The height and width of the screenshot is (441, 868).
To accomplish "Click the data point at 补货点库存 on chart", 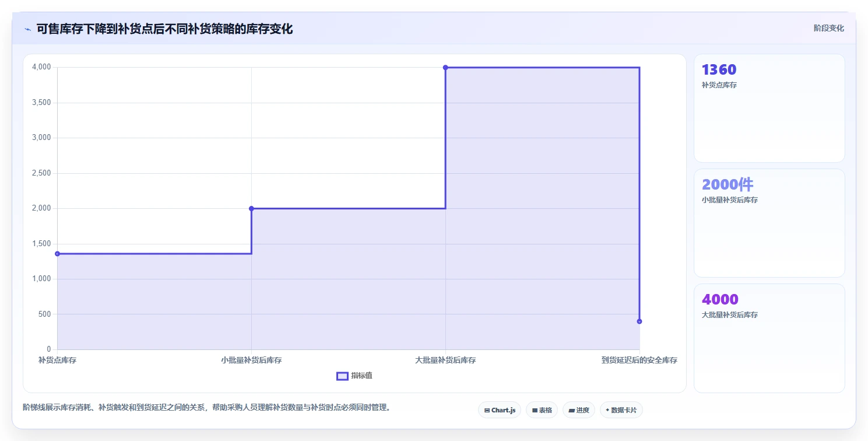I will pyautogui.click(x=57, y=254).
